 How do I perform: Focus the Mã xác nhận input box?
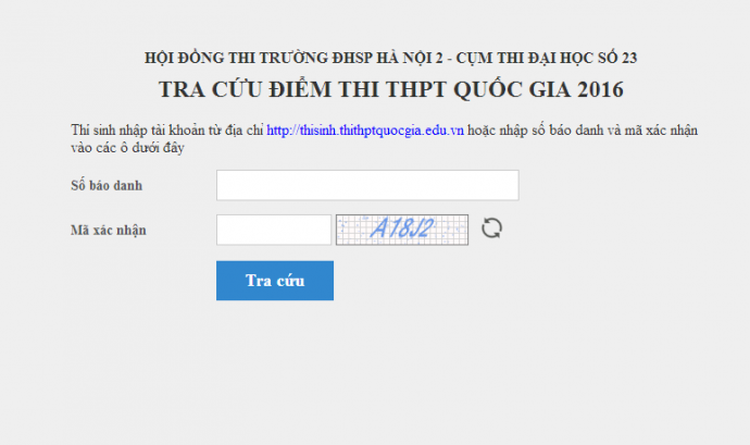pos(273,229)
